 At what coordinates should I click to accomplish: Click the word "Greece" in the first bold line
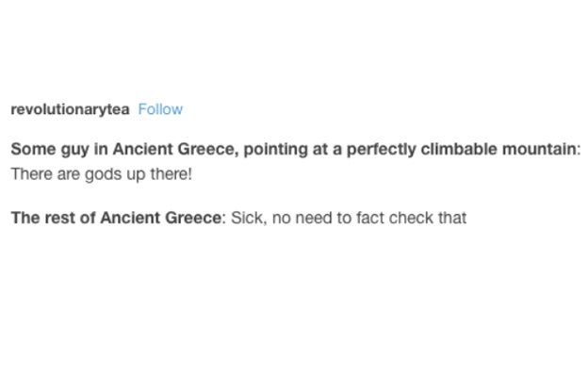pyautogui.click(x=207, y=149)
